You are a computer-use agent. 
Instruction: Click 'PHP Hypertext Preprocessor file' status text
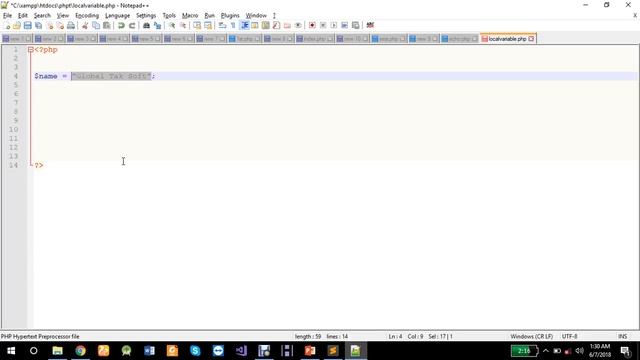(40, 336)
